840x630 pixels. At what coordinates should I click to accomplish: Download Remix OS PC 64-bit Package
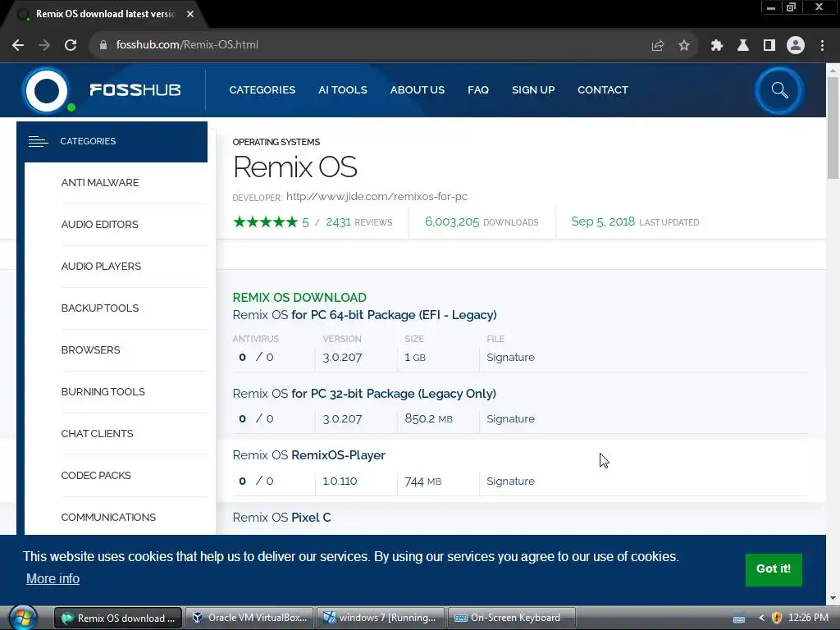(x=364, y=315)
